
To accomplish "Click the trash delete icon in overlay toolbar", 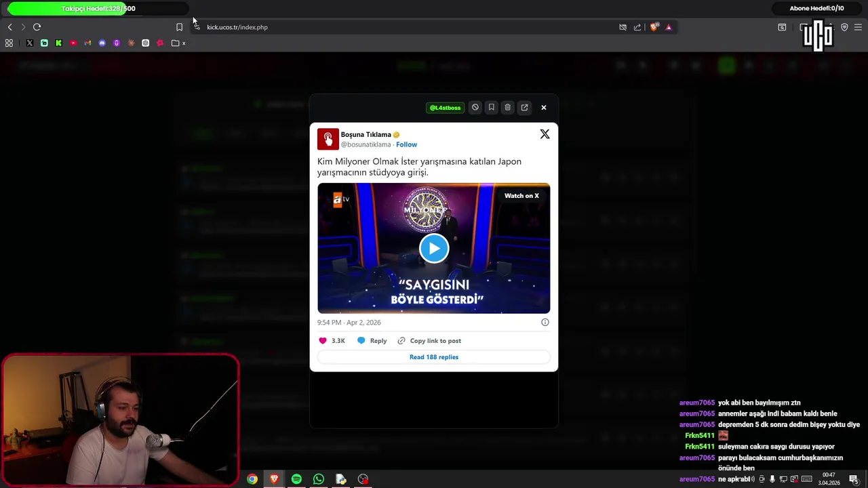I will pyautogui.click(x=508, y=107).
